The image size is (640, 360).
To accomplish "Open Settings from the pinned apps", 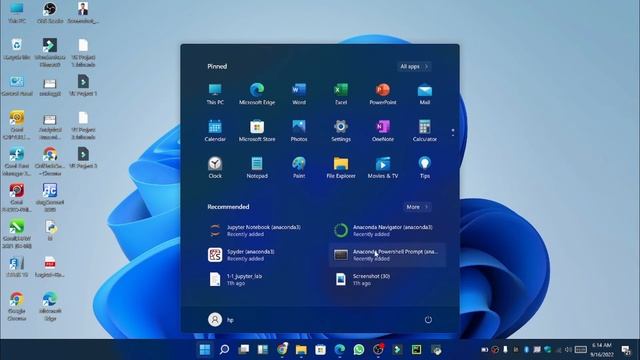I will tap(341, 131).
